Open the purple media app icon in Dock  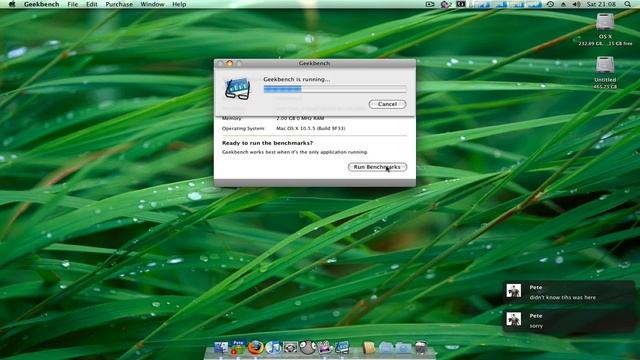coord(325,347)
